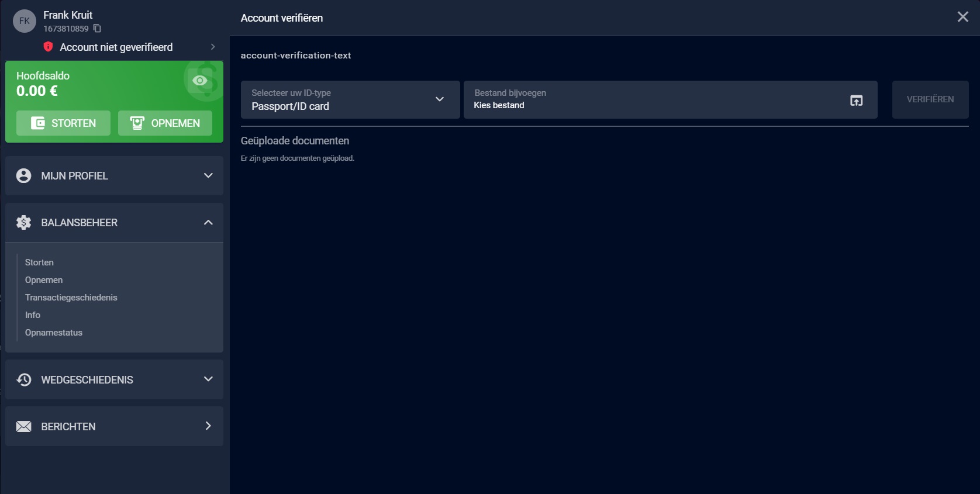
Task: Click the FK avatar circle
Action: (25, 21)
